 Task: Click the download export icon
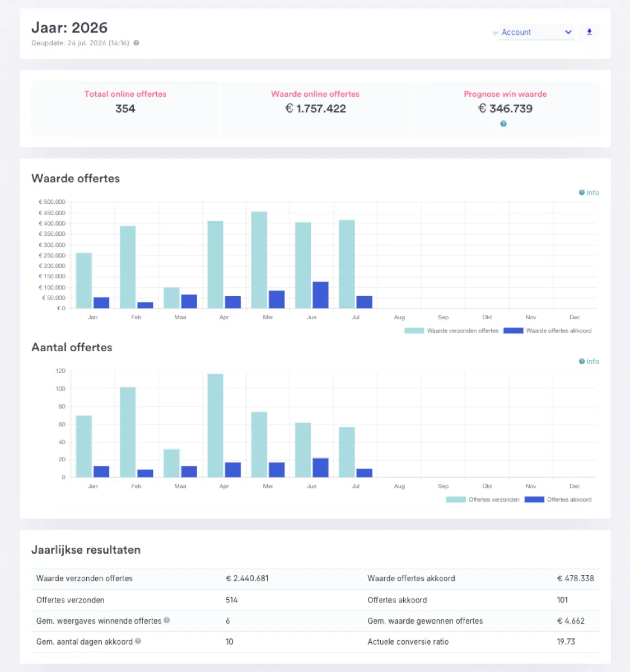click(x=589, y=32)
